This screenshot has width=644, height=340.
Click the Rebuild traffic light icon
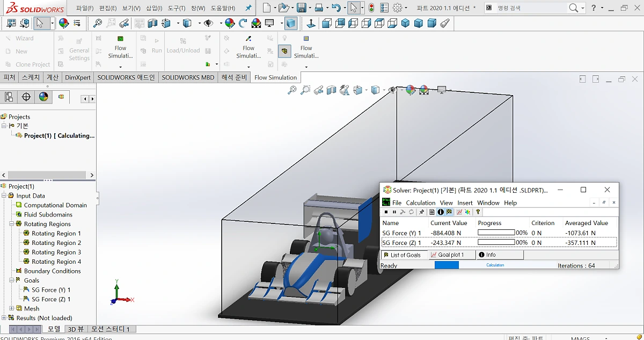pyautogui.click(x=371, y=8)
